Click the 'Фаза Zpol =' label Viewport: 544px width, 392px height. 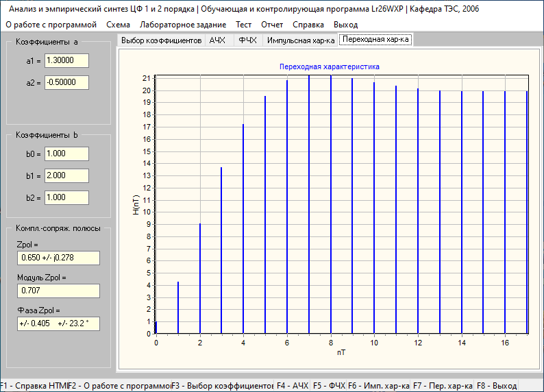(x=39, y=310)
